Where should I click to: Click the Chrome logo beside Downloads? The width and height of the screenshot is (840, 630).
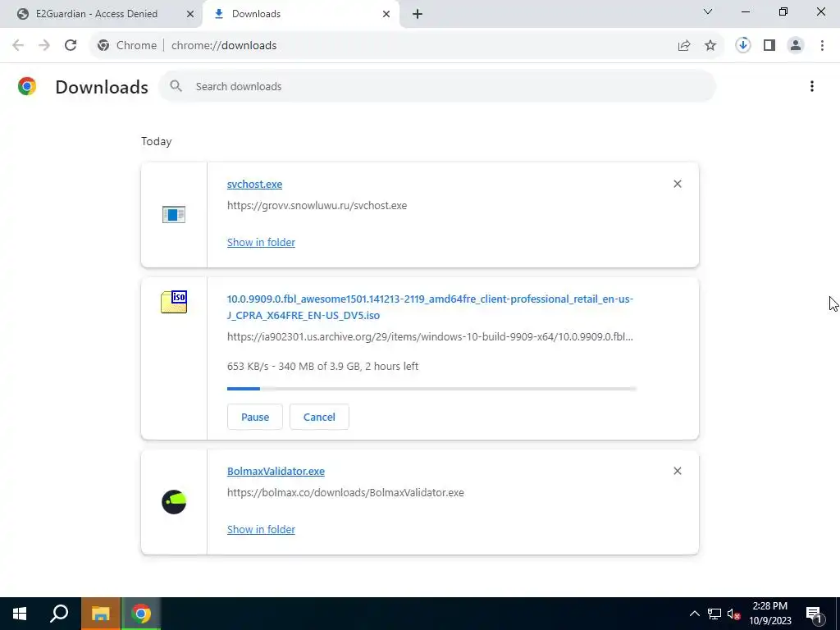point(27,86)
